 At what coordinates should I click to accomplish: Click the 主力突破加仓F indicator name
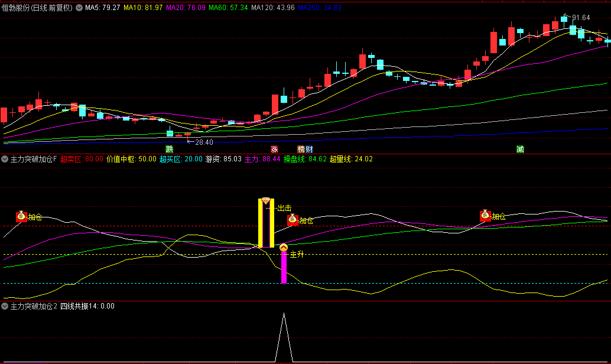click(34, 159)
